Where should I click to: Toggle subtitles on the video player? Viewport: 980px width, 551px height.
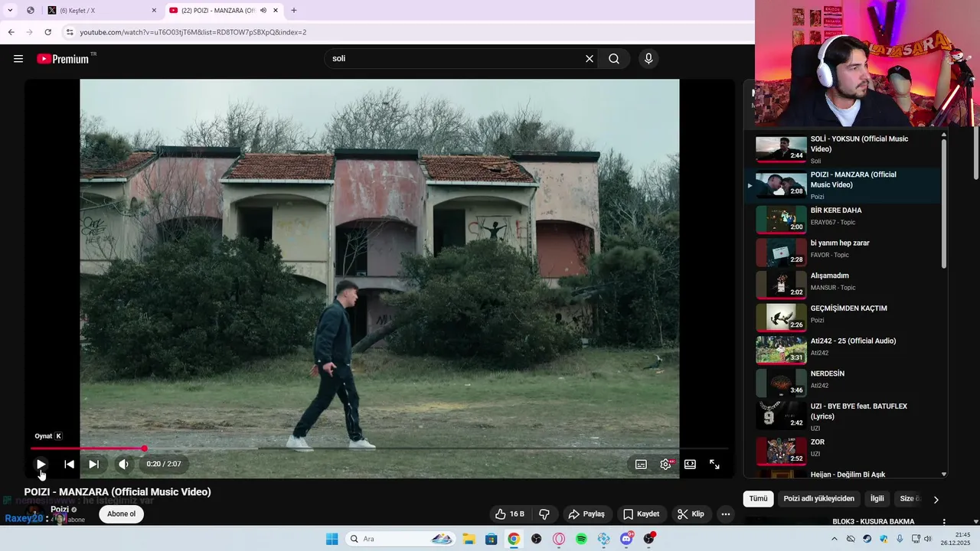click(641, 464)
